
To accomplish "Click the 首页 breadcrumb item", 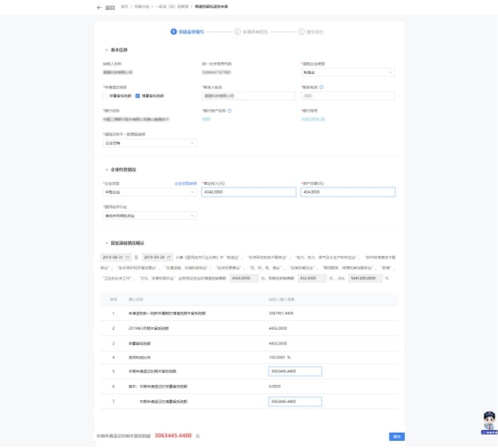I will (124, 6).
